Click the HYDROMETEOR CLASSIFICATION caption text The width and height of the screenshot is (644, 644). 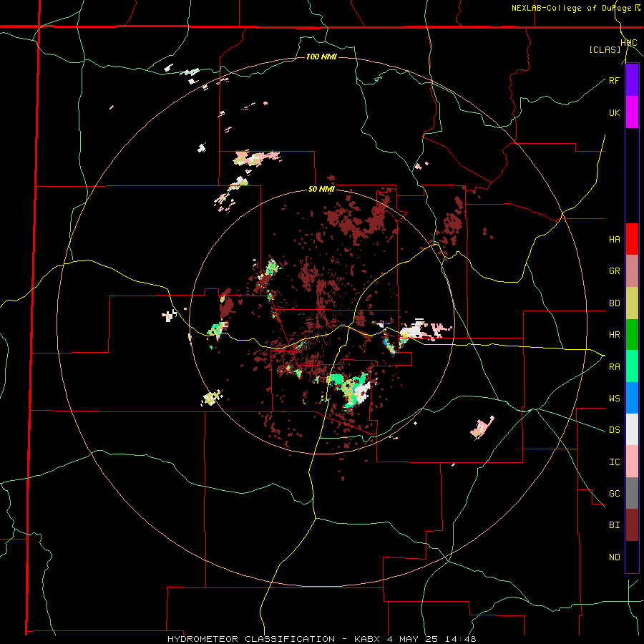click(x=251, y=639)
